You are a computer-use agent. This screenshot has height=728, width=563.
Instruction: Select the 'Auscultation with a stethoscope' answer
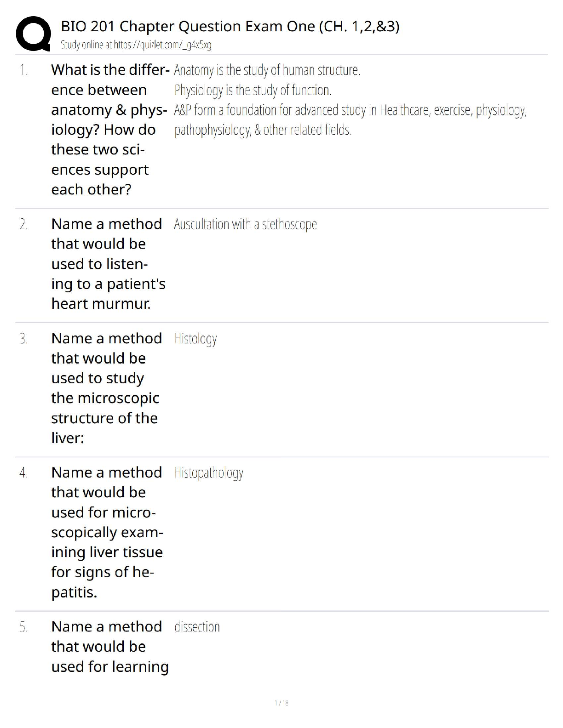tap(245, 224)
